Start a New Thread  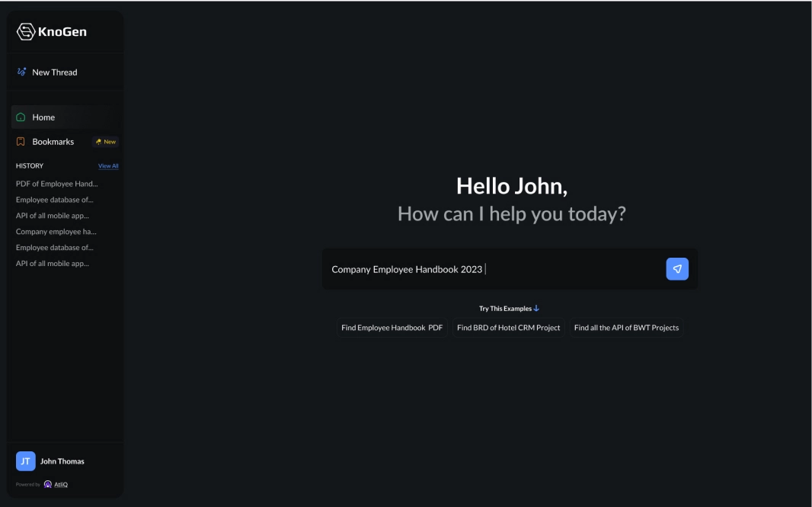click(54, 72)
